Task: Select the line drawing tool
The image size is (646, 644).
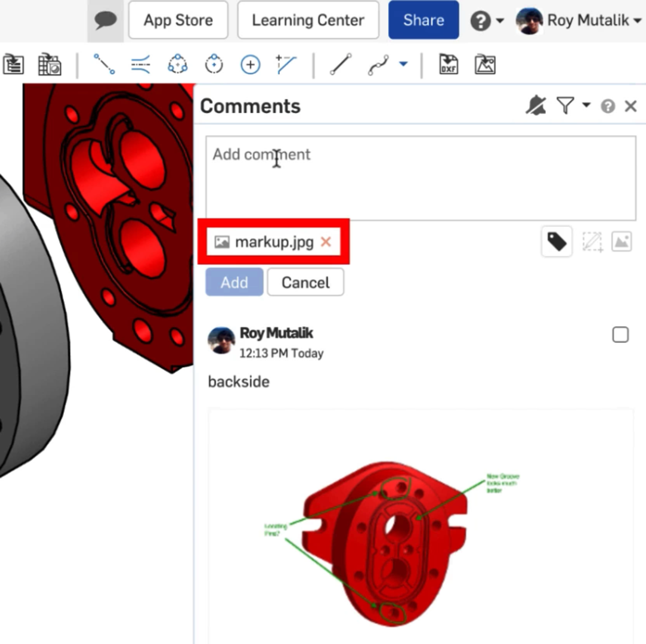Action: [340, 65]
